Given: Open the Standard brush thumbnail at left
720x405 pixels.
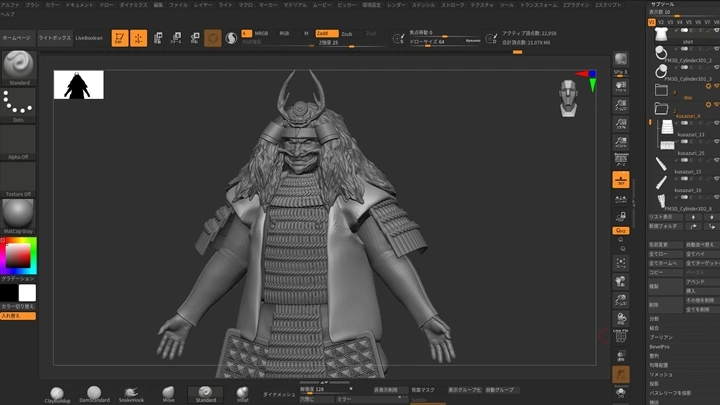Looking at the screenshot, I should (18, 68).
